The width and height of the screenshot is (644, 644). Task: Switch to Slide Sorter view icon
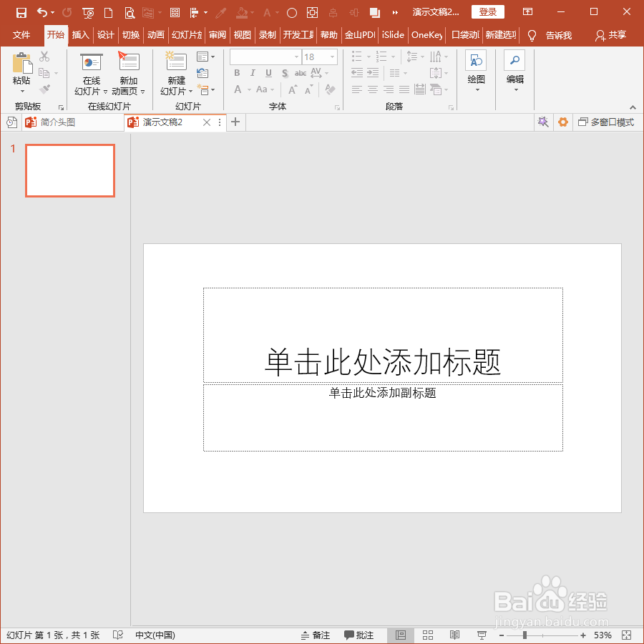[428, 635]
